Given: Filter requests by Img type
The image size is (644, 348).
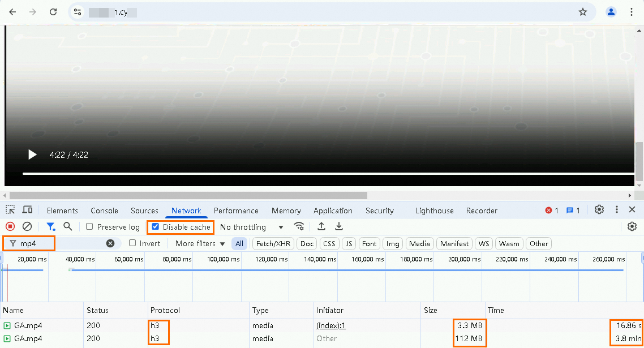Looking at the screenshot, I should click(x=393, y=244).
